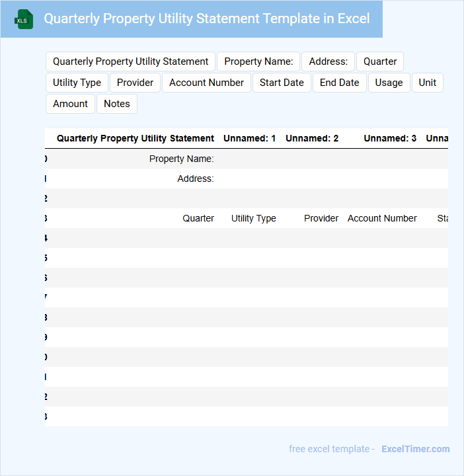Select the Usage tag button

(389, 83)
